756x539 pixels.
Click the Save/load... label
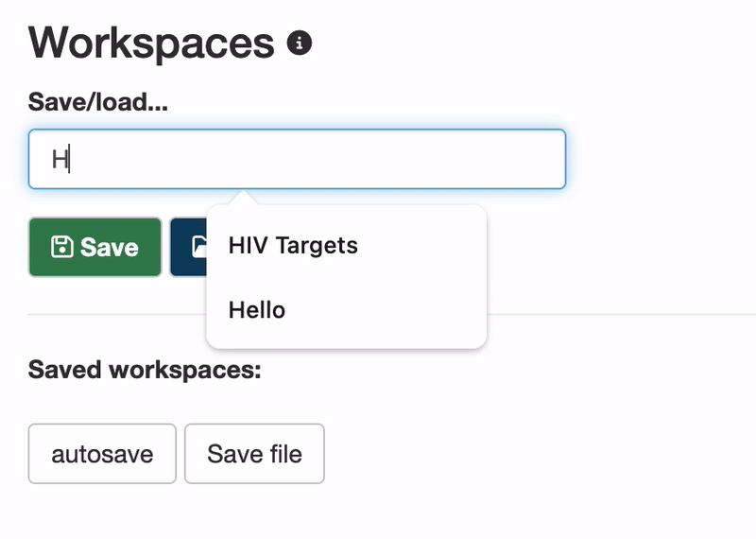tap(98, 102)
